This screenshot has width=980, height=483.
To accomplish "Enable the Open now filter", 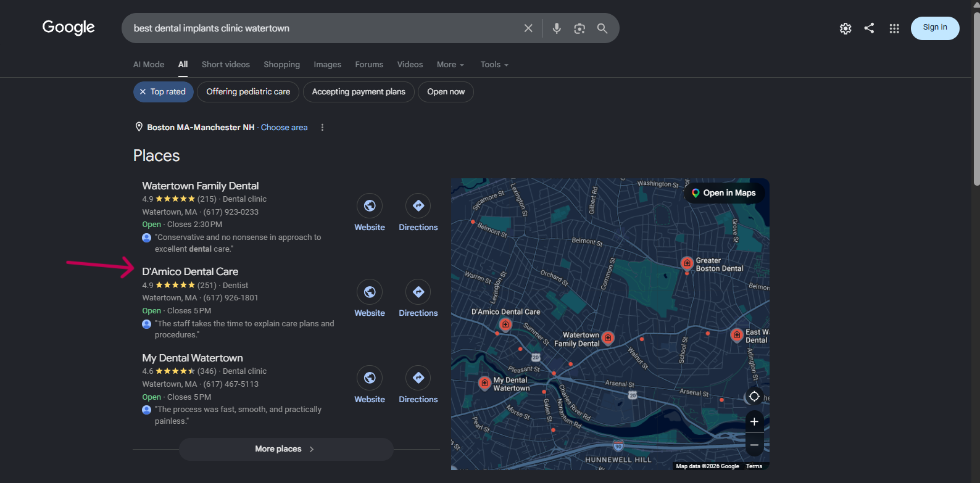I will (x=446, y=92).
